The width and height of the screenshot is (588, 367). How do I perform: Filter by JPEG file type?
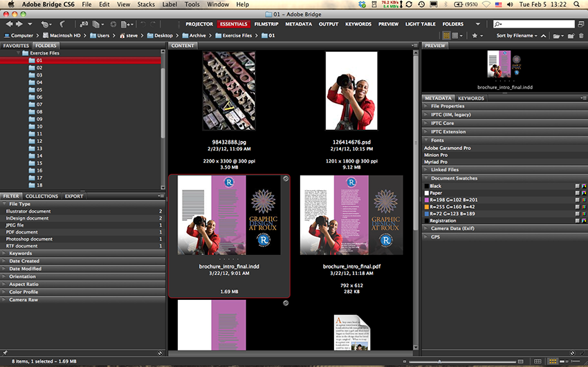click(x=82, y=225)
